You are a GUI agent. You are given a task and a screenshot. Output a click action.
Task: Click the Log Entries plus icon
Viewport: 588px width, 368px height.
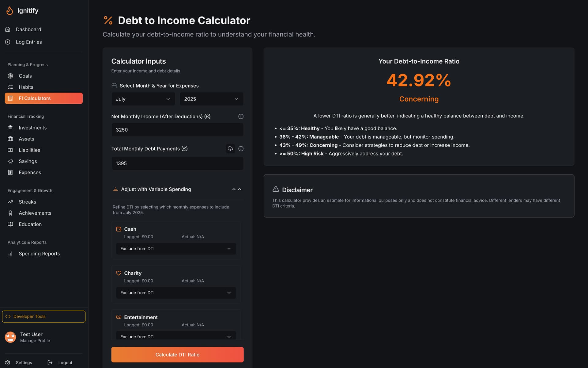coord(8,42)
